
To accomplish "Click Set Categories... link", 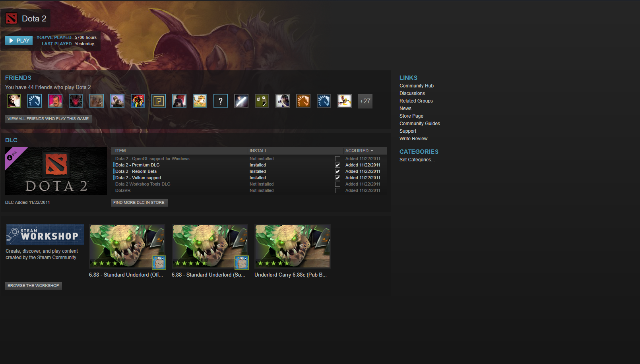I will pos(417,160).
